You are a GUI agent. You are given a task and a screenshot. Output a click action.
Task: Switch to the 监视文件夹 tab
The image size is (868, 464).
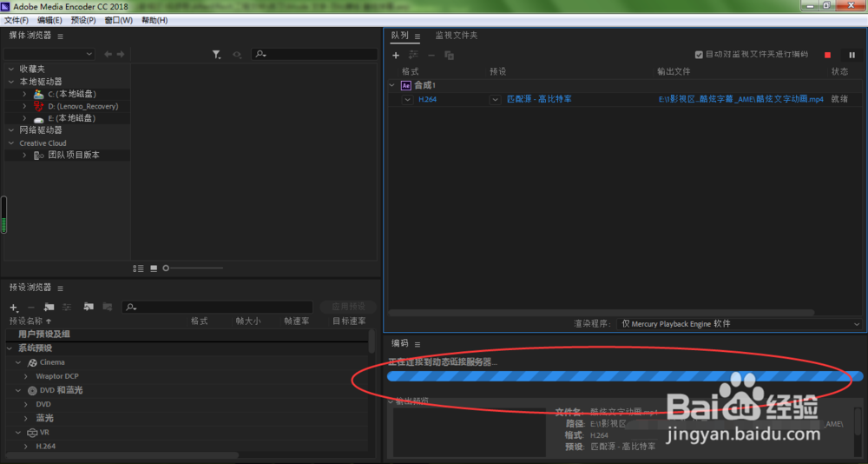pos(457,36)
